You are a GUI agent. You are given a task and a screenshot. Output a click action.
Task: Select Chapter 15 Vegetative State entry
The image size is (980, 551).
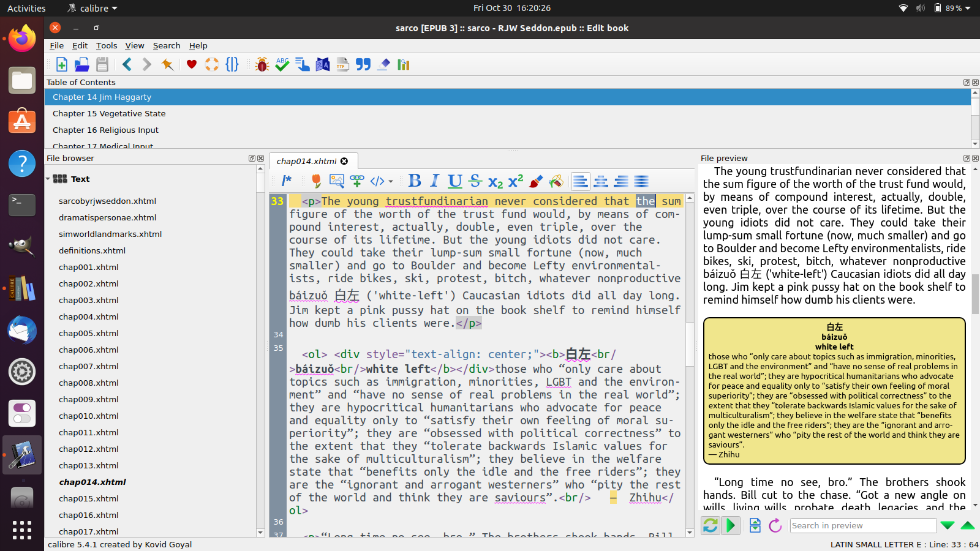109,113
